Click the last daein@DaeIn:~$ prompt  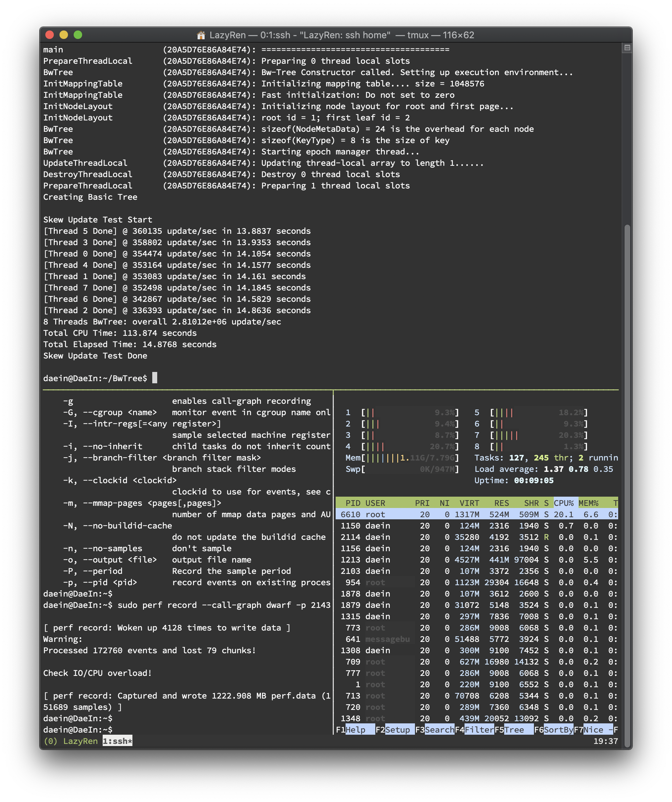point(78,730)
